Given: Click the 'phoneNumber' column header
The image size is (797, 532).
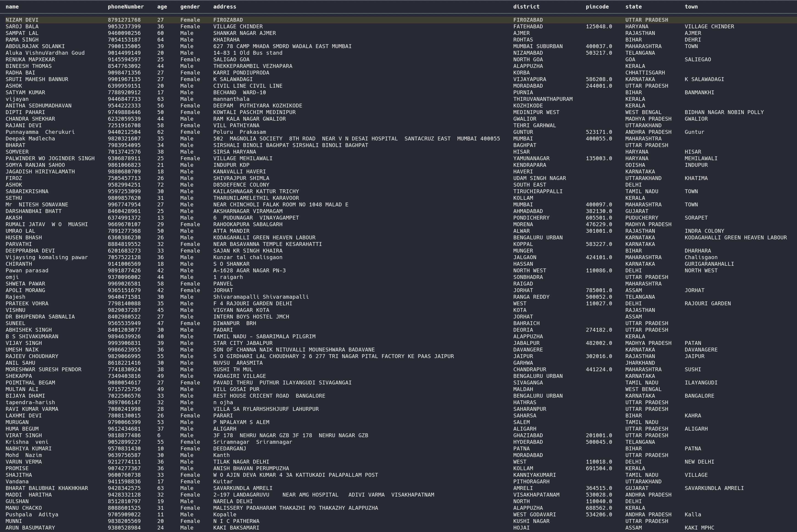Looking at the screenshot, I should click(126, 7).
